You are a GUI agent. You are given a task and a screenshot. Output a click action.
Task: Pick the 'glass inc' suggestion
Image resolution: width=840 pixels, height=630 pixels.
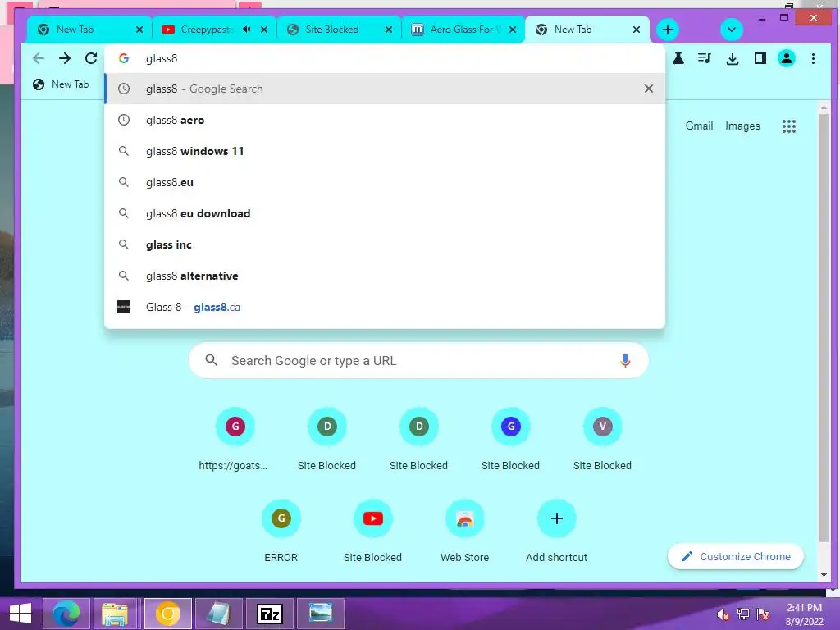point(385,244)
